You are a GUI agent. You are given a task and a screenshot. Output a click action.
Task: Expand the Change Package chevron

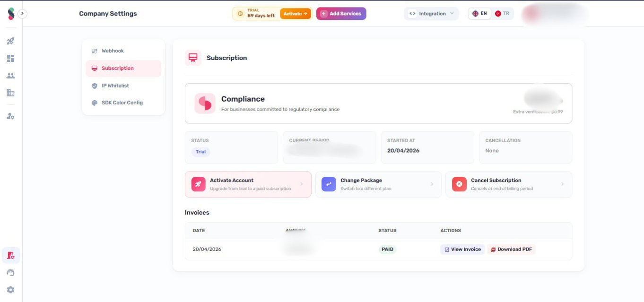click(x=432, y=184)
